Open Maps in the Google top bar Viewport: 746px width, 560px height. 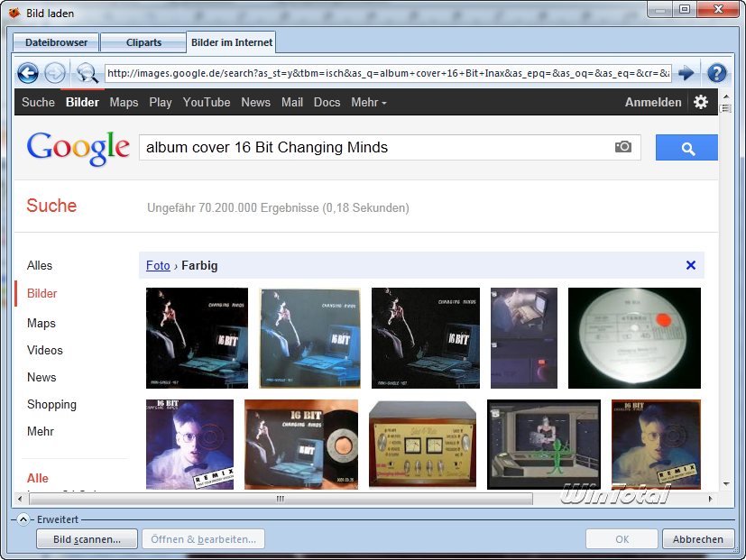(x=124, y=102)
